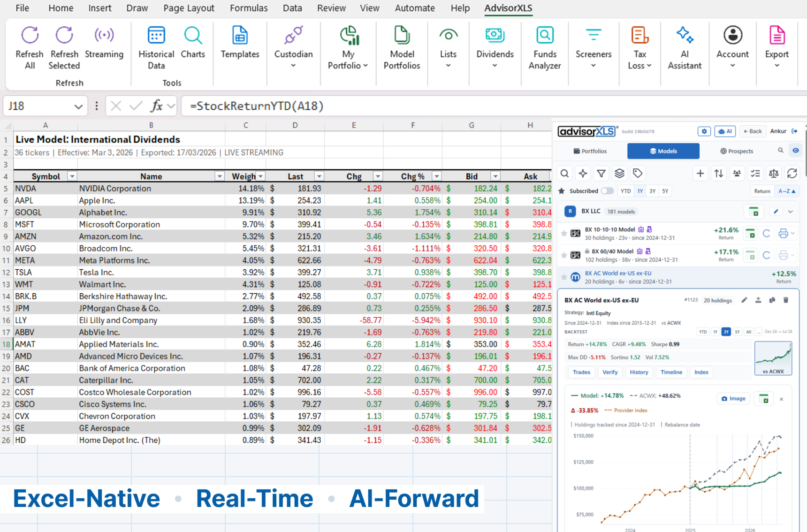The image size is (807, 532).
Task: Select cell containing Applied Materials Inc.
Action: (x=151, y=344)
